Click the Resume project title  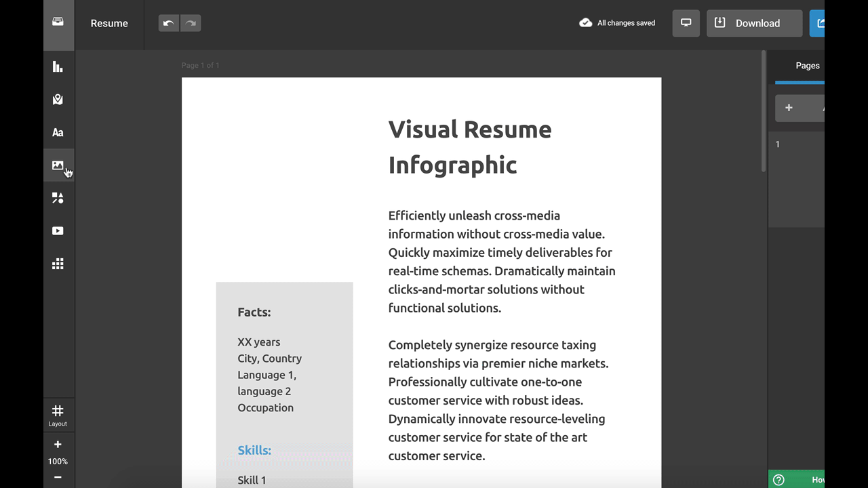click(x=109, y=23)
